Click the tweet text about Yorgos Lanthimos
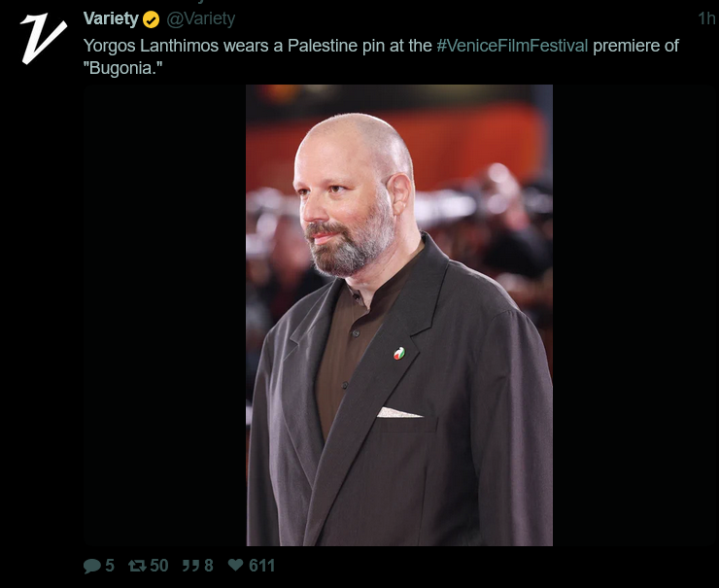719x588 pixels. (381, 57)
